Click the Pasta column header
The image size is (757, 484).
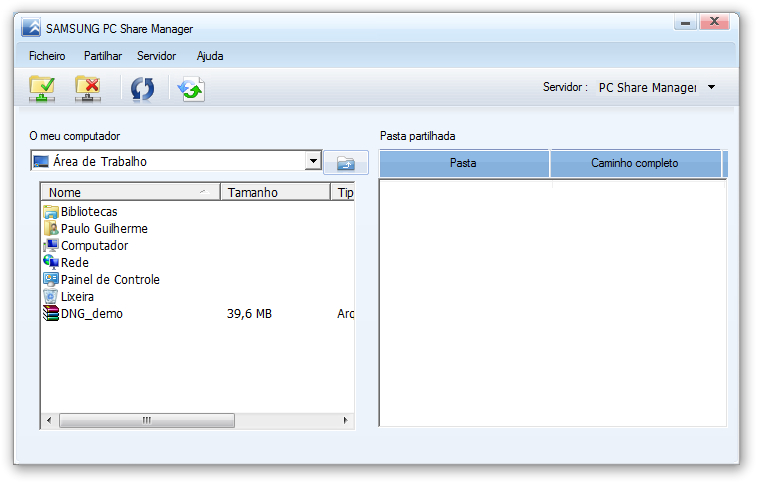464,163
